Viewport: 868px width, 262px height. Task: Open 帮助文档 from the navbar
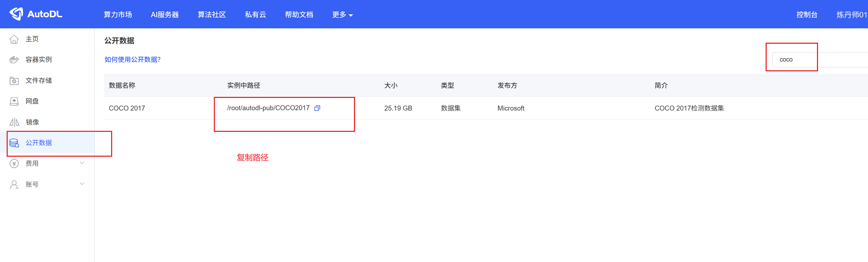299,15
